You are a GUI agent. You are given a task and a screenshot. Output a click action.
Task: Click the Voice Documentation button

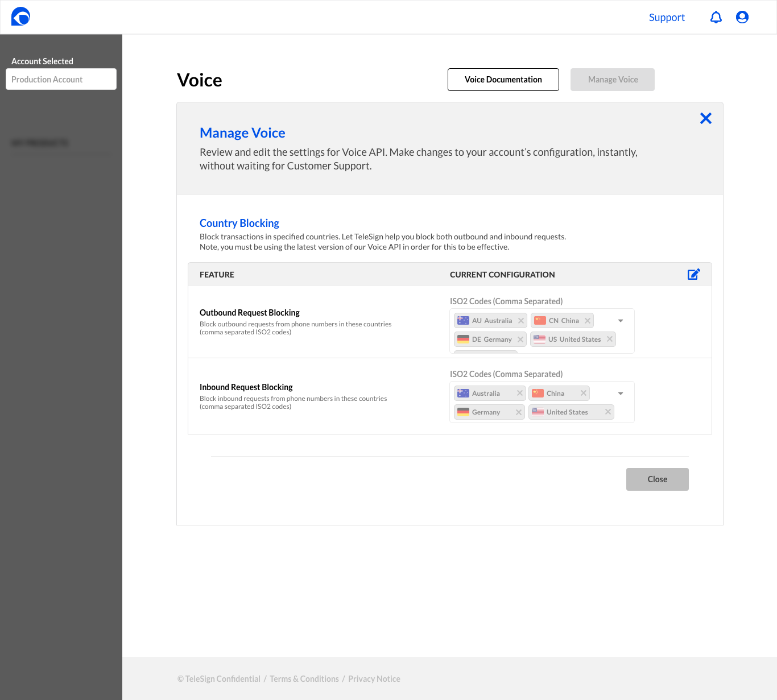[503, 80]
